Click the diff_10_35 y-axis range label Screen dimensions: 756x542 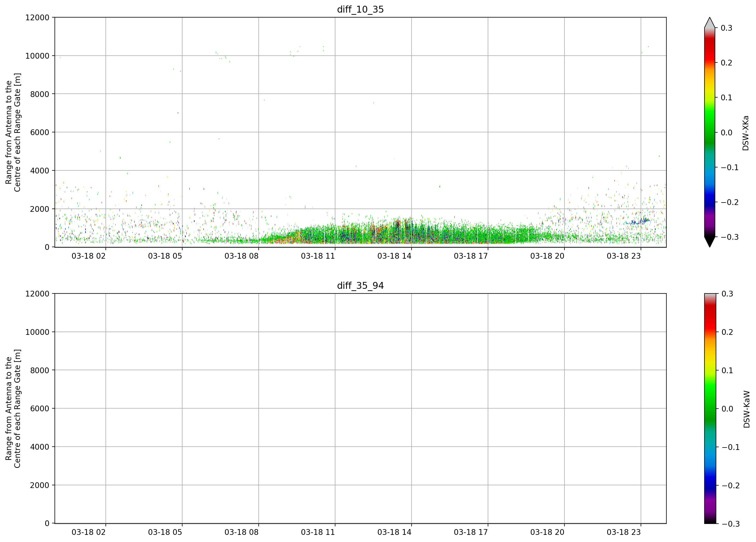(13, 132)
